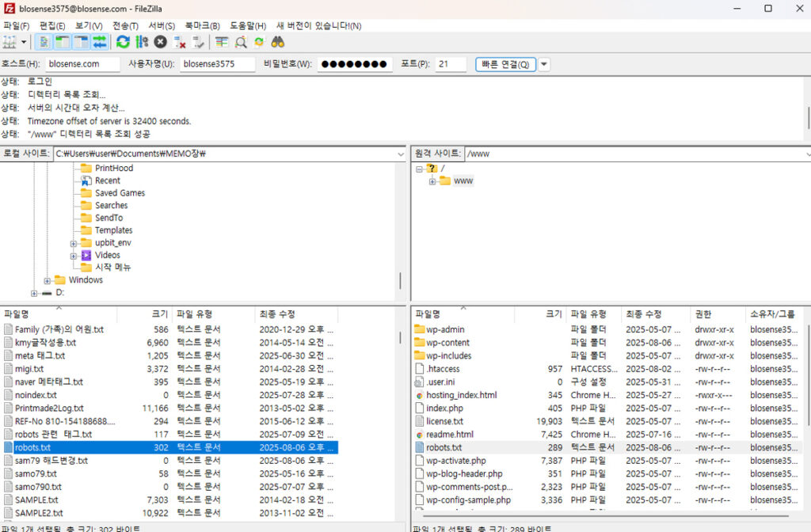Expand the Videos folder node
811x532 pixels.
74,256
